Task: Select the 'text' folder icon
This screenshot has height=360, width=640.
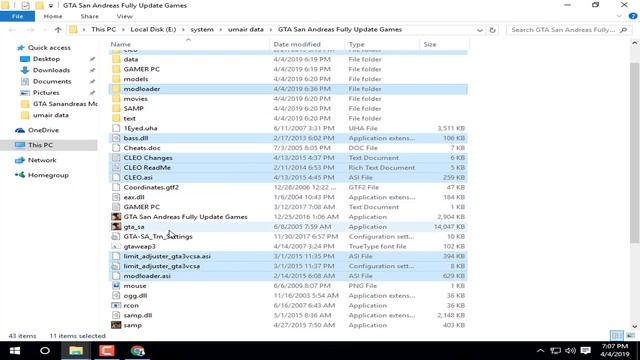Action: click(x=116, y=118)
